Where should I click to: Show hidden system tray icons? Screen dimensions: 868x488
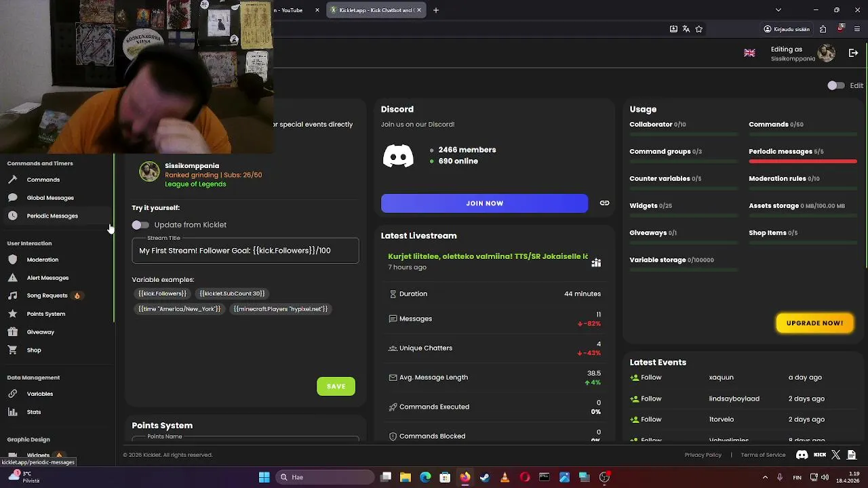click(764, 477)
